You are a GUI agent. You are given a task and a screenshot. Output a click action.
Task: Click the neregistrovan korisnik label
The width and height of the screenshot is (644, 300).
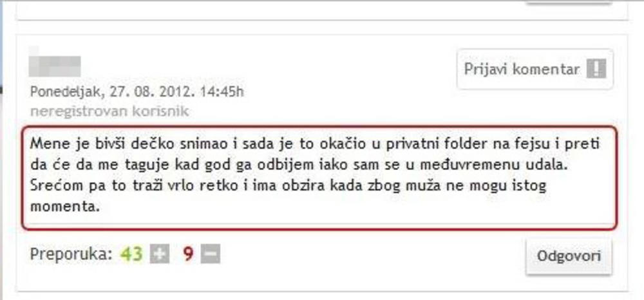pos(109,111)
